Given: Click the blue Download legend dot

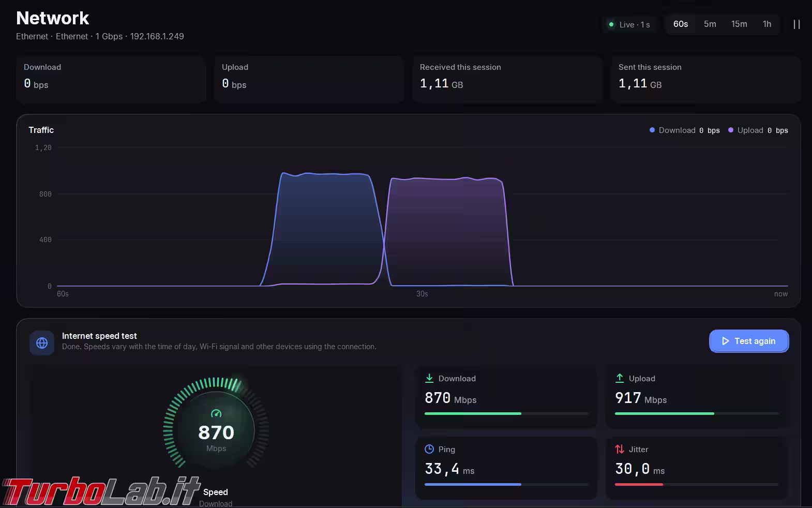Looking at the screenshot, I should [x=652, y=130].
